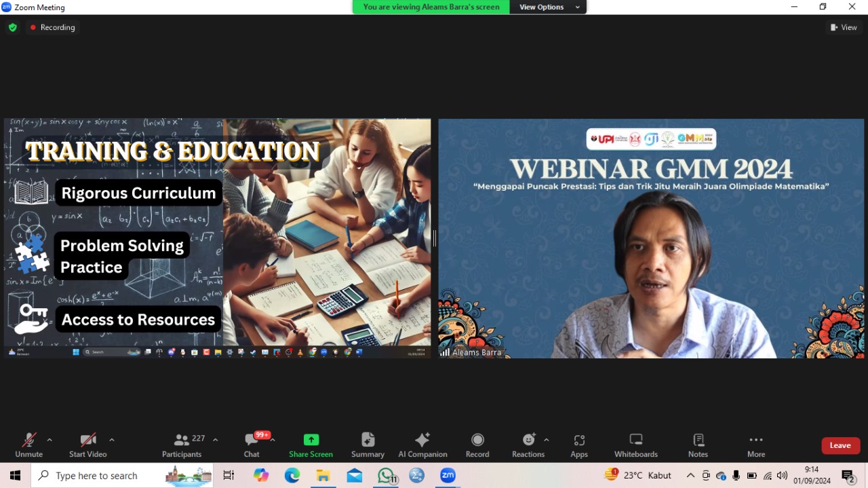Open Reactions emoji picker
This screenshot has width=868, height=488.
tap(528, 445)
